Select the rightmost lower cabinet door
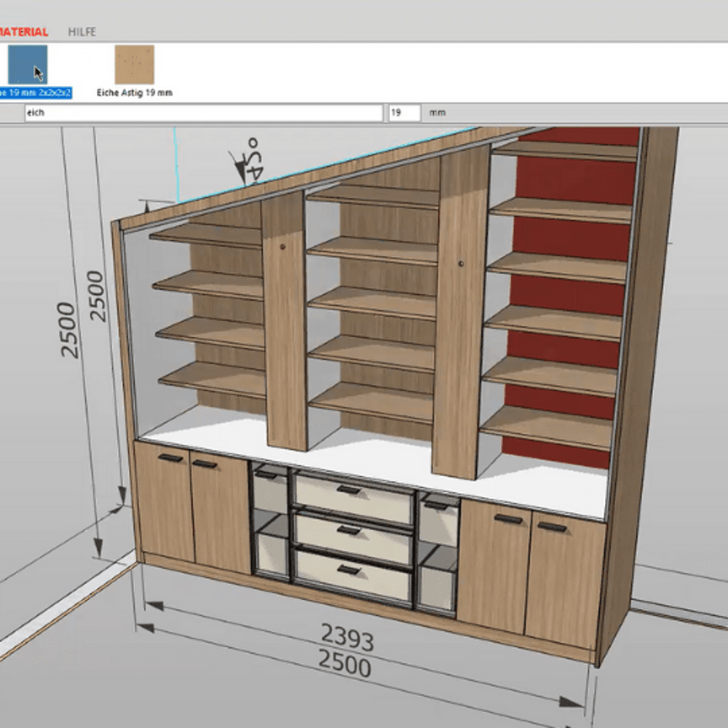Image resolution: width=728 pixels, height=728 pixels. (x=566, y=580)
